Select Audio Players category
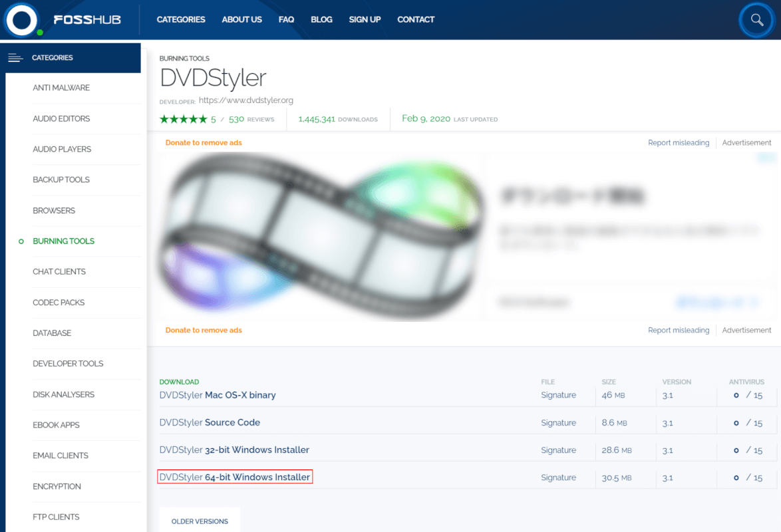781x532 pixels. (62, 149)
